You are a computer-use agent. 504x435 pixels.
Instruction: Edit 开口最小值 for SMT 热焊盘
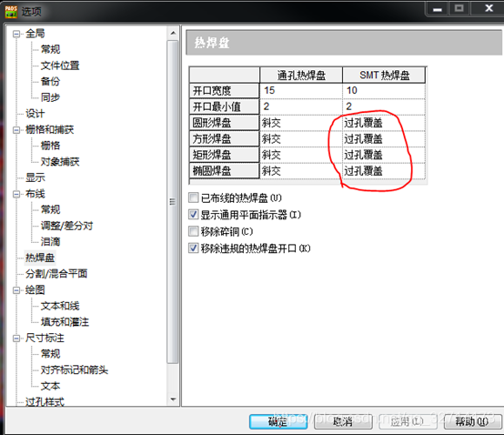[x=384, y=106]
